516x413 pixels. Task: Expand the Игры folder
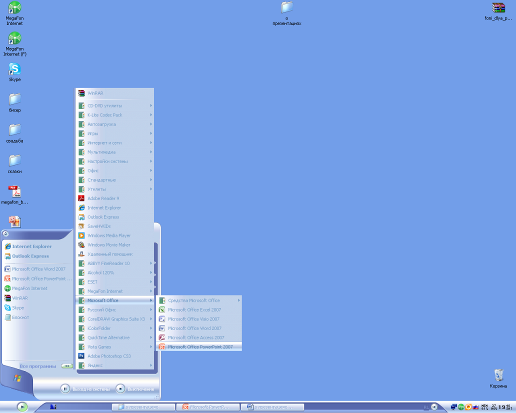pyautogui.click(x=115, y=134)
